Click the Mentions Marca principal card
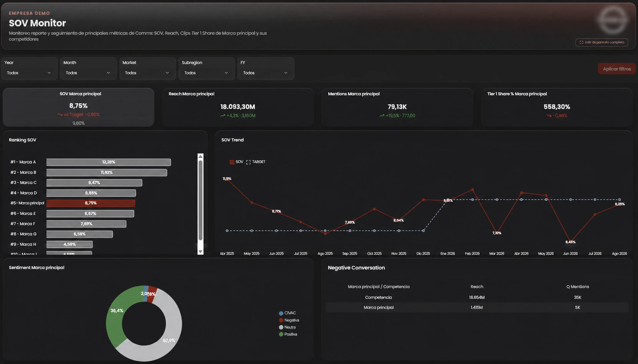The height and width of the screenshot is (364, 638). click(397, 108)
